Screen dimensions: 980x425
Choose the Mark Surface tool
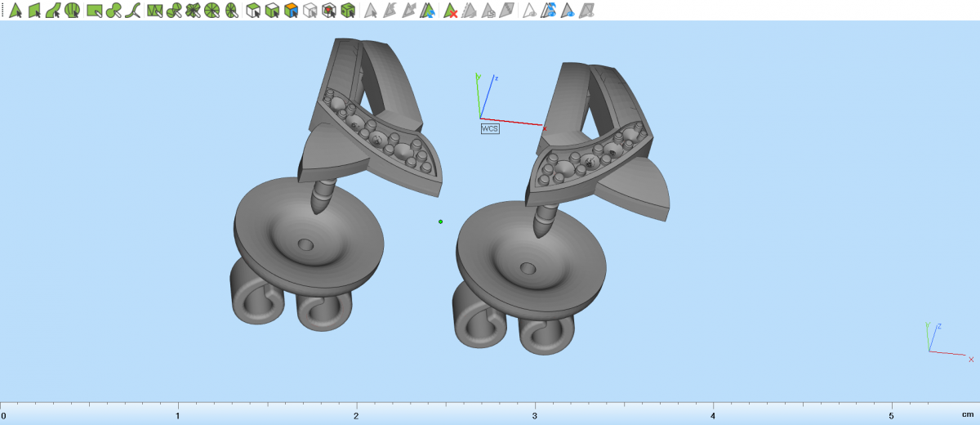(x=53, y=11)
